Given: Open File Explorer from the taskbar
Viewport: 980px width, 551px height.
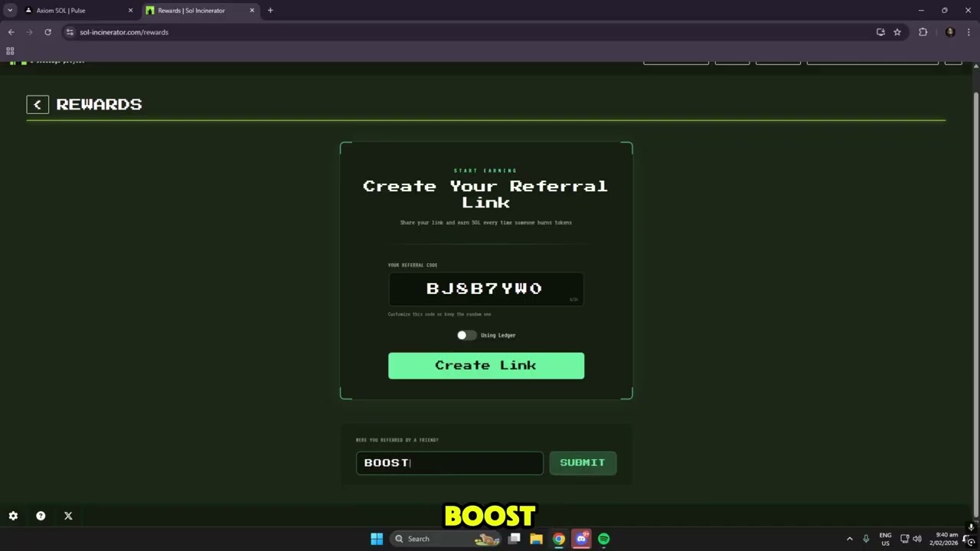Looking at the screenshot, I should coord(537,539).
